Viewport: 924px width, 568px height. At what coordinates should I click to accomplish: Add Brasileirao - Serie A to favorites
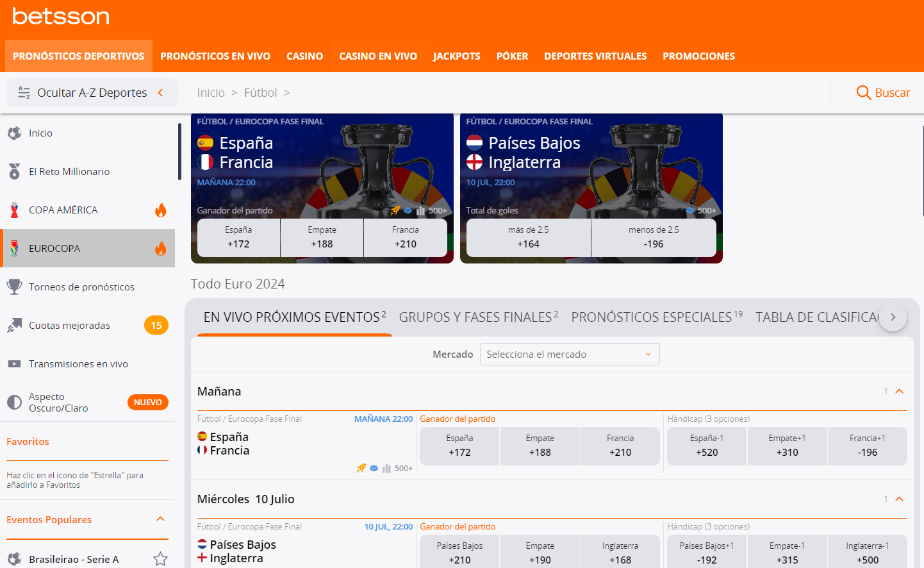(x=160, y=559)
